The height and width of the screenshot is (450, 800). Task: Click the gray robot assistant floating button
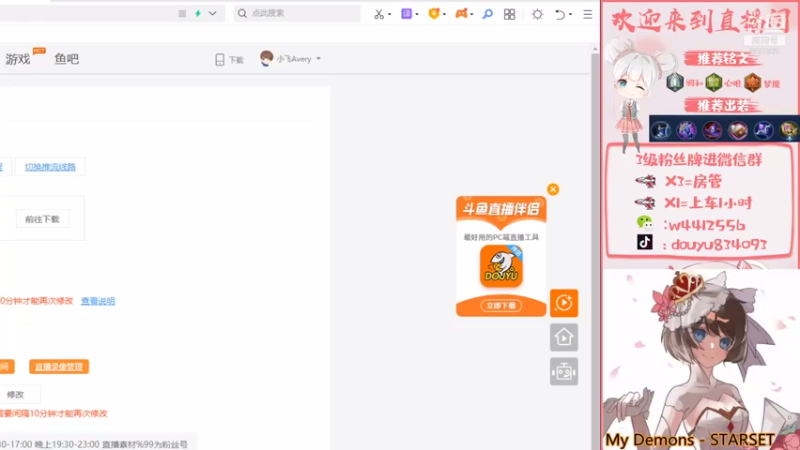tap(564, 371)
